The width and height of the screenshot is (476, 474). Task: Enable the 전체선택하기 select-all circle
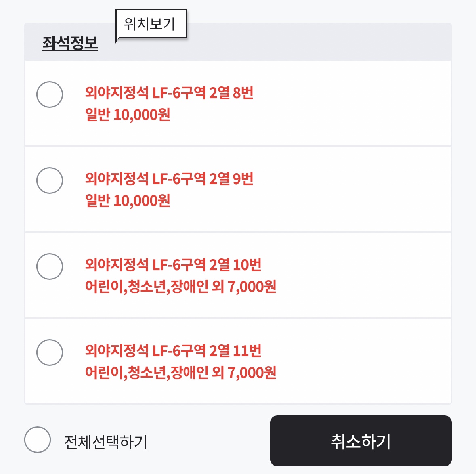[38, 440]
